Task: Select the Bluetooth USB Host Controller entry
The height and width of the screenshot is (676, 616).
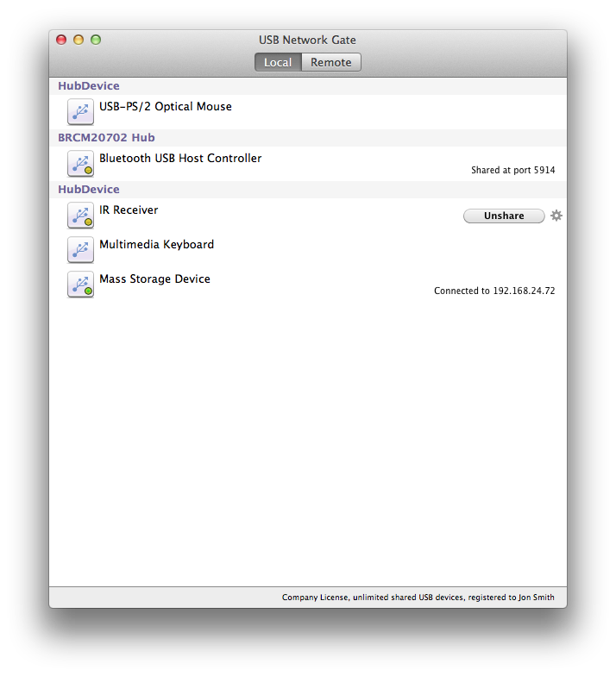Action: 180,159
